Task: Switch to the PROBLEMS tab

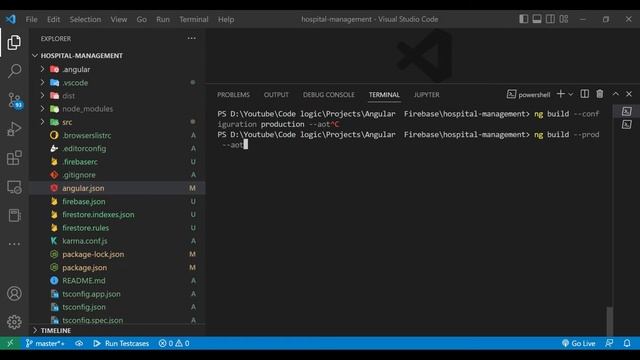Action: tap(233, 95)
